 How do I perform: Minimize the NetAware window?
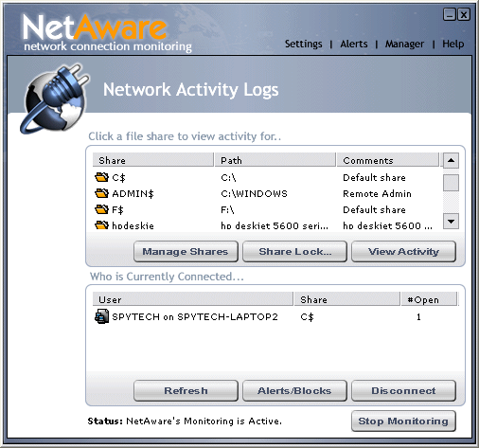(x=450, y=14)
